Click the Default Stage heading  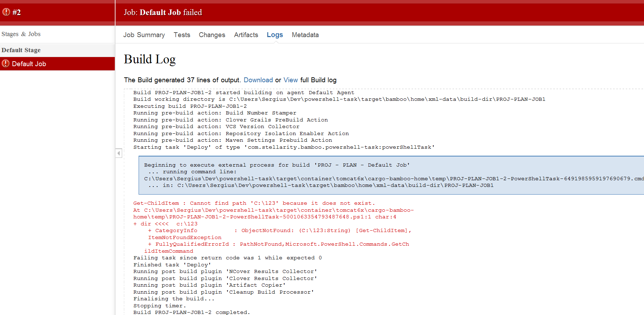point(21,50)
